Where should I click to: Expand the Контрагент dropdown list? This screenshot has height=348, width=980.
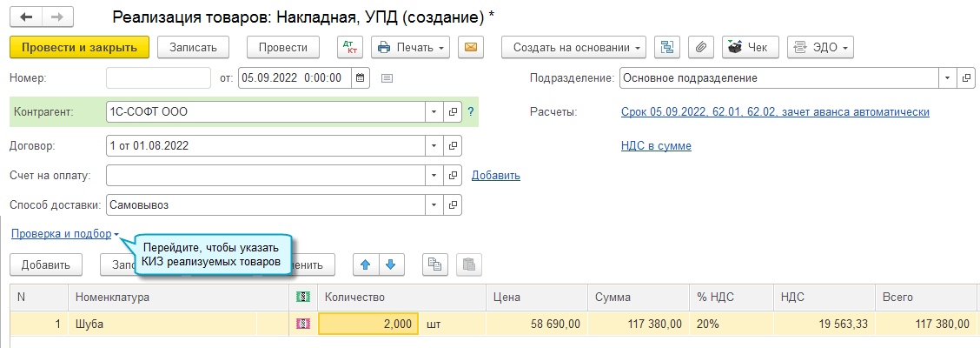(x=434, y=112)
